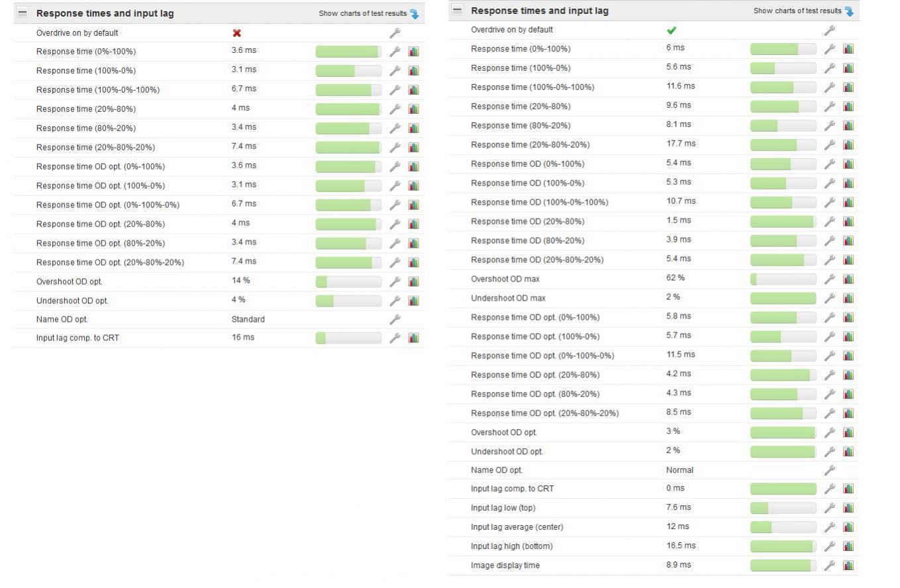Click left Show charts of test results link

coord(363,13)
